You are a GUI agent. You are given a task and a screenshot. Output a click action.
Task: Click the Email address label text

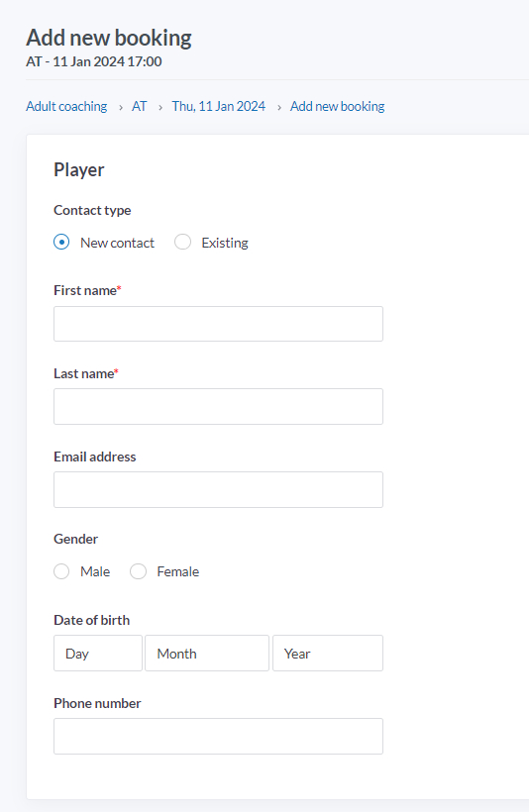[95, 457]
